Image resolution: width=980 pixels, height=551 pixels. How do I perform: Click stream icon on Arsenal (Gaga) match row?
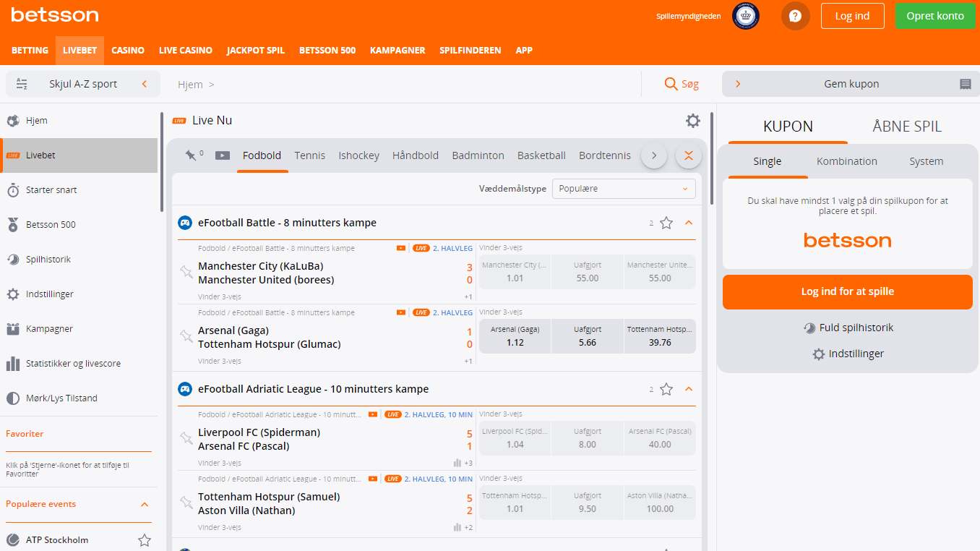pyautogui.click(x=401, y=312)
